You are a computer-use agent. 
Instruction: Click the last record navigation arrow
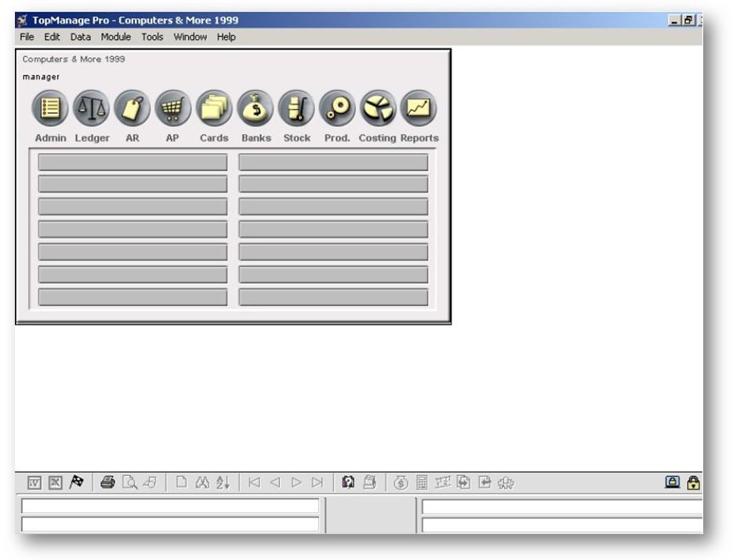tap(318, 484)
